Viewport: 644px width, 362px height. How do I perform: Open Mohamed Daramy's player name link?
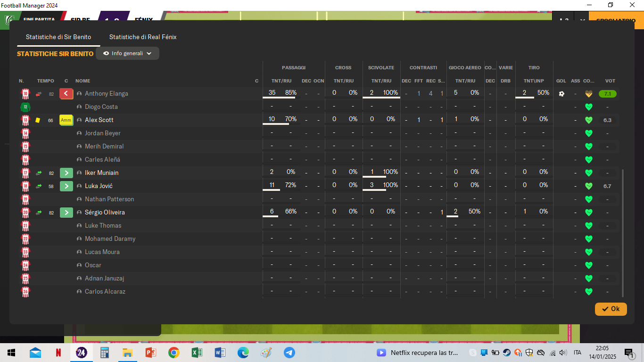point(110,239)
